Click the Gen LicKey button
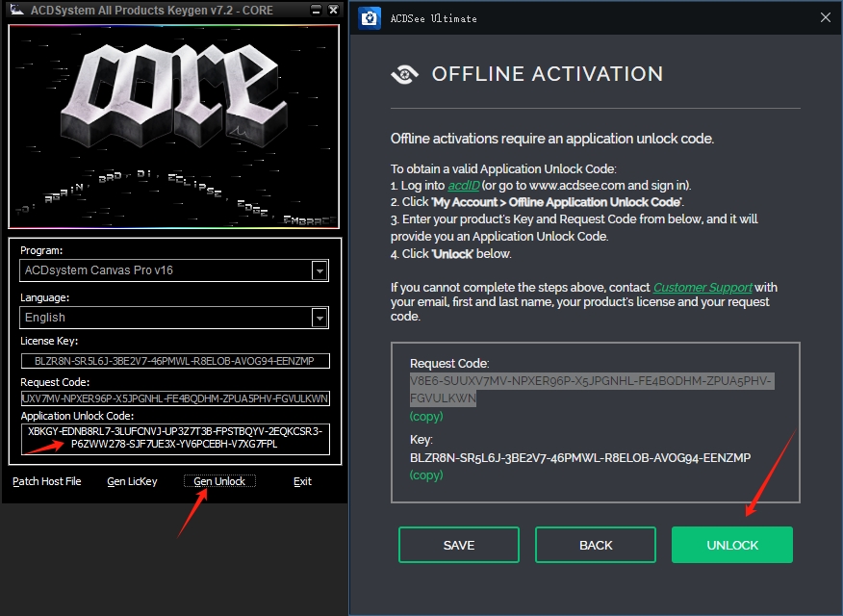This screenshot has width=843, height=616. (x=132, y=481)
